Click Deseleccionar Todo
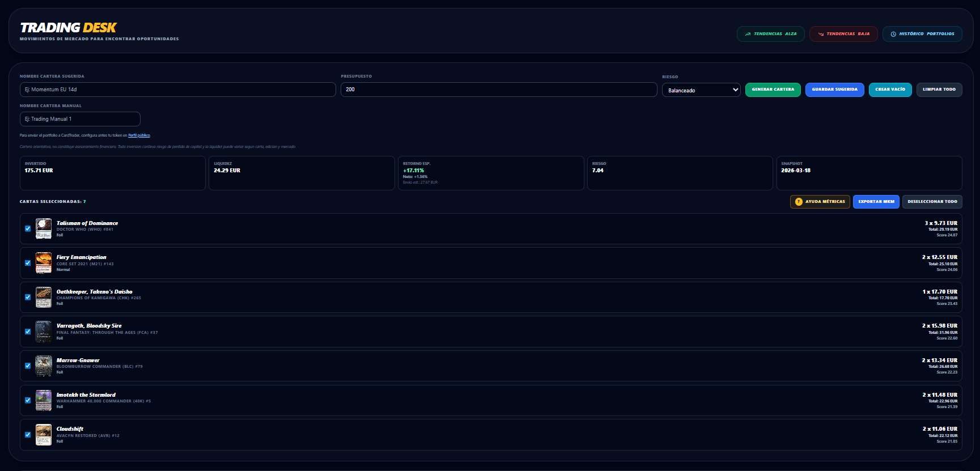 (x=932, y=202)
